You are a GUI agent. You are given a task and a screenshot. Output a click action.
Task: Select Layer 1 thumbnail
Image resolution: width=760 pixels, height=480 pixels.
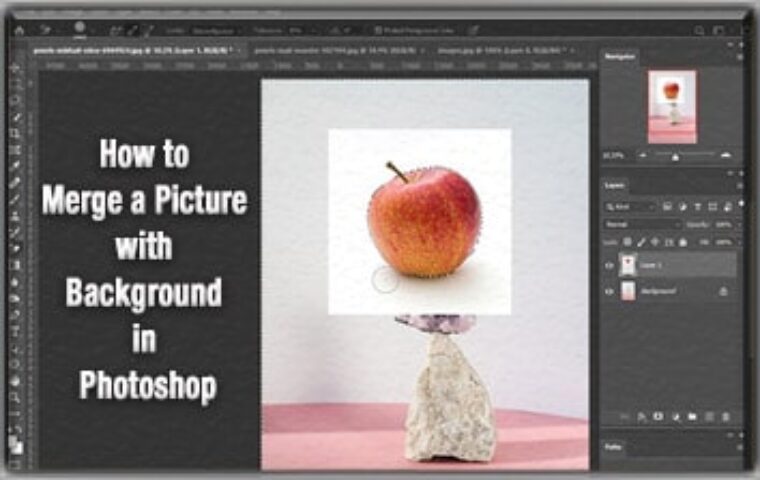click(628, 265)
